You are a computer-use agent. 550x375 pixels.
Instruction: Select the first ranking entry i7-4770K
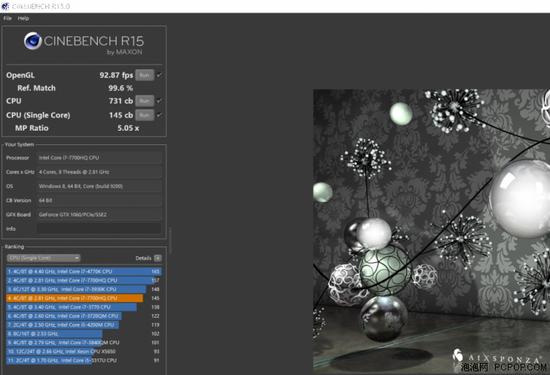point(83,272)
